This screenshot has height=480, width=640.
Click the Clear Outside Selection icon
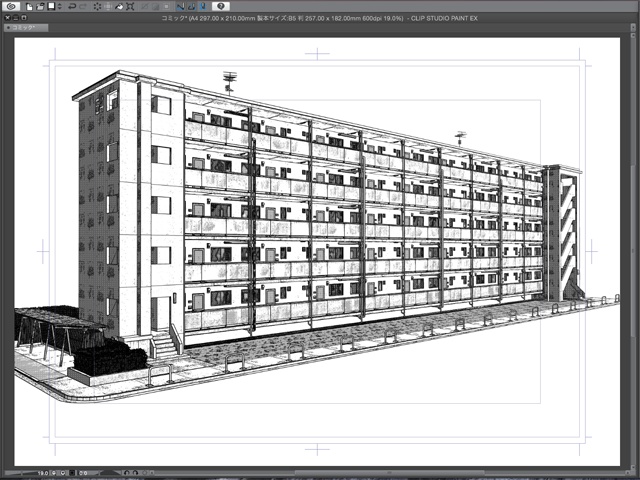click(108, 7)
